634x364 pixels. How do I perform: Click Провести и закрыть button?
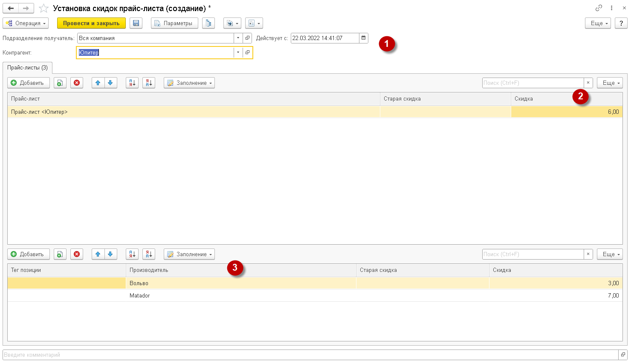point(91,23)
